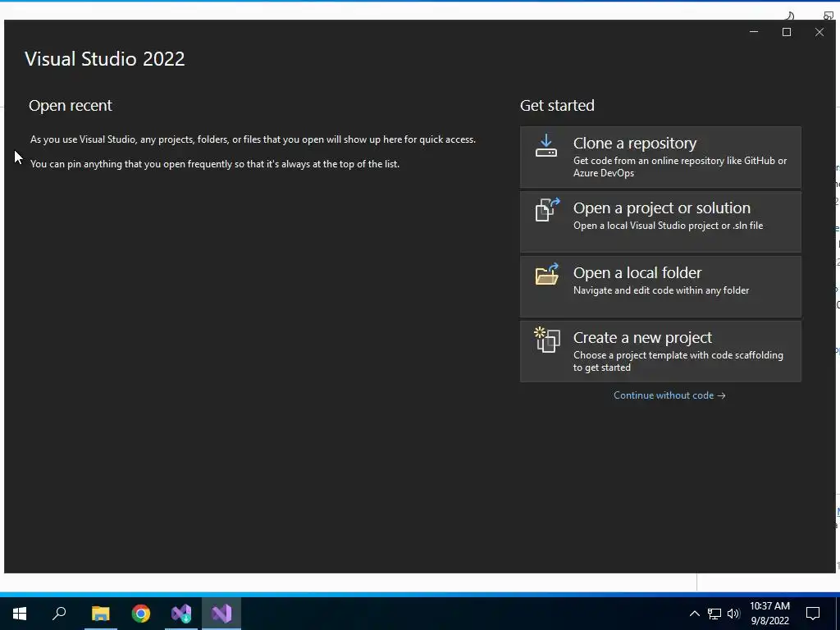This screenshot has width=840, height=630.
Task: Click the 'As you use Visual Studio' hint text
Action: click(x=253, y=139)
